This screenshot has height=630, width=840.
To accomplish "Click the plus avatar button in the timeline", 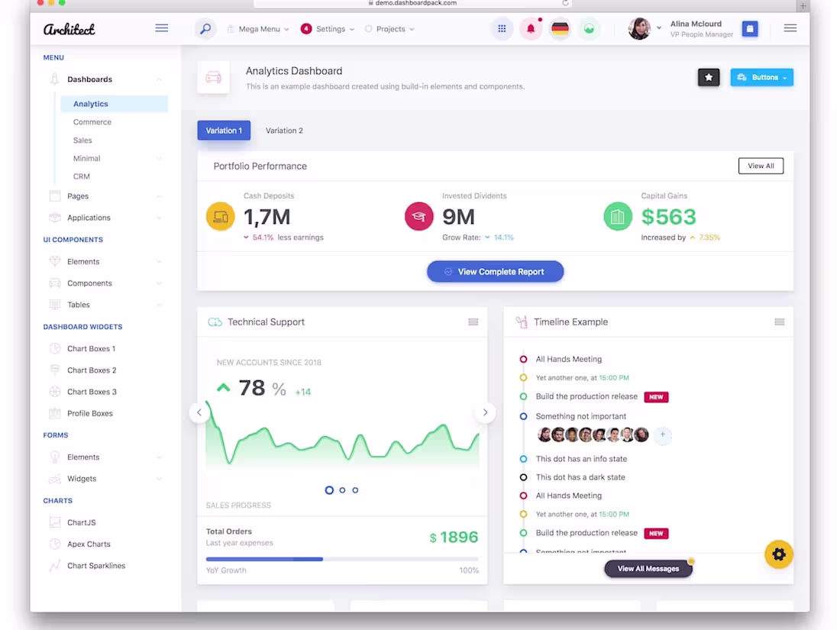I will tap(661, 435).
